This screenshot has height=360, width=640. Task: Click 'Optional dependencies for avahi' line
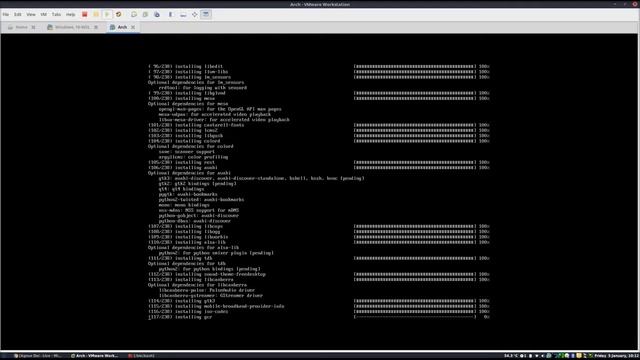tap(189, 173)
